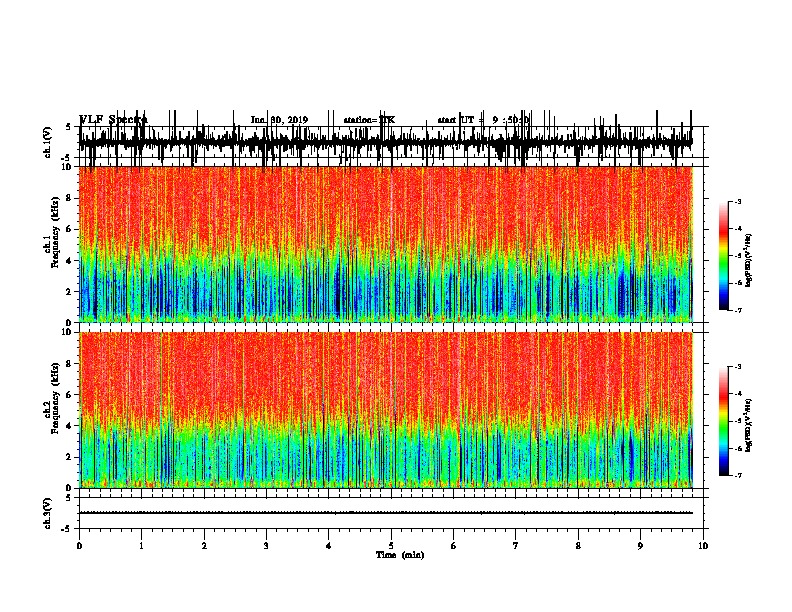Image resolution: width=792 pixels, height=612 pixels.
Task: Click the ch.2 spectrogram plot area
Action: [x=386, y=410]
